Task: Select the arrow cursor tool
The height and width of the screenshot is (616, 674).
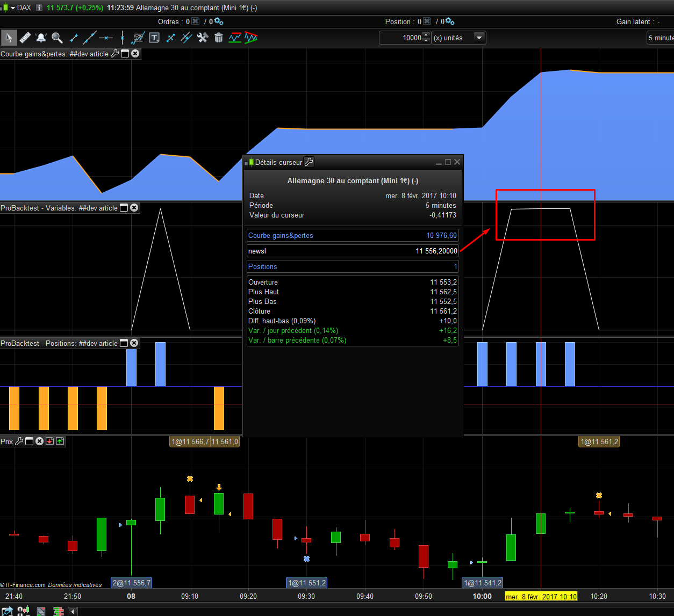Action: (9, 38)
